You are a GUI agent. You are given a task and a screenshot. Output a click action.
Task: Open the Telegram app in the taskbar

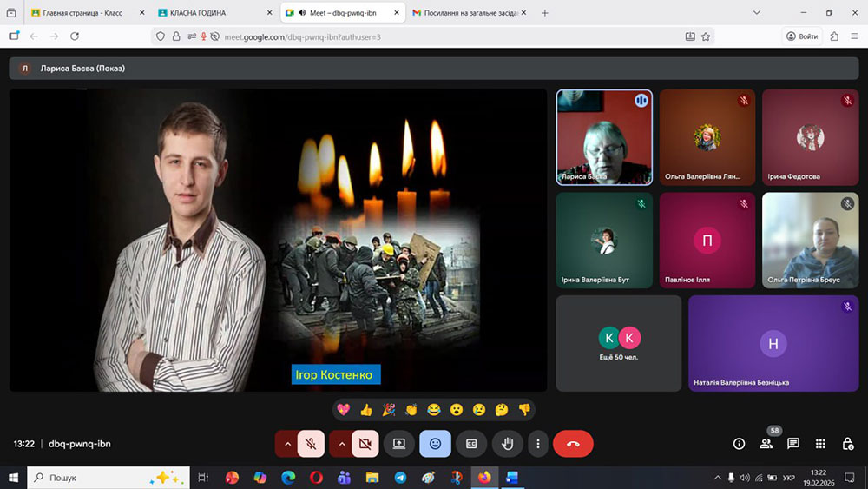(399, 478)
